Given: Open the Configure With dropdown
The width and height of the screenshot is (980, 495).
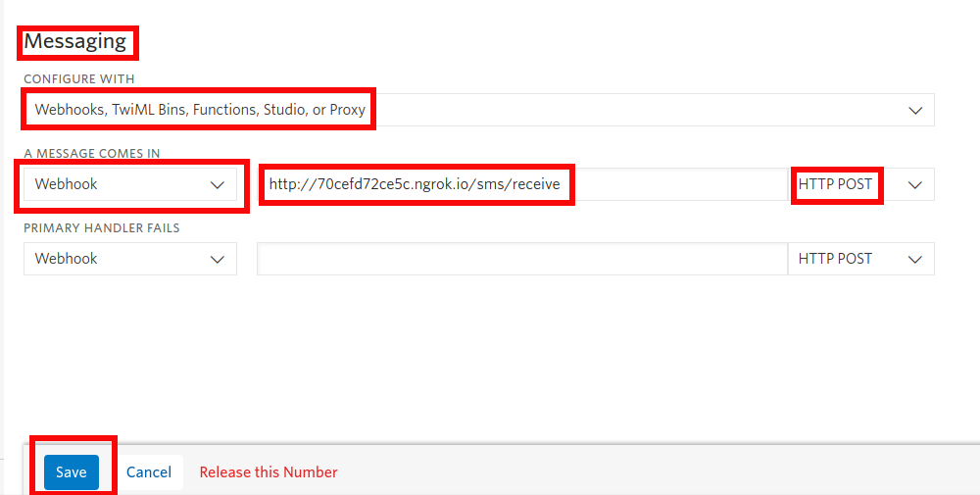Looking at the screenshot, I should coord(478,110).
